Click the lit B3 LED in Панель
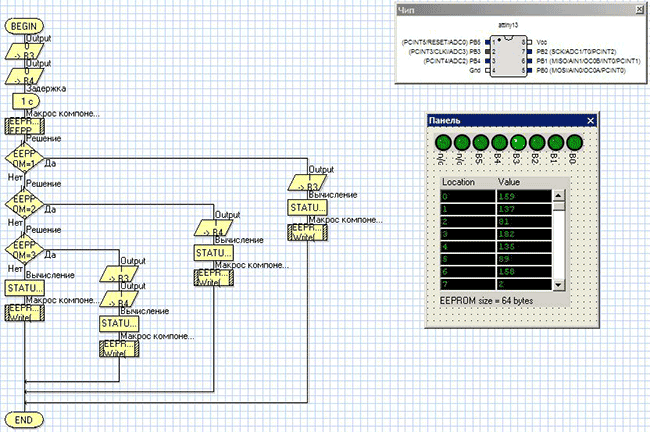 [518, 143]
